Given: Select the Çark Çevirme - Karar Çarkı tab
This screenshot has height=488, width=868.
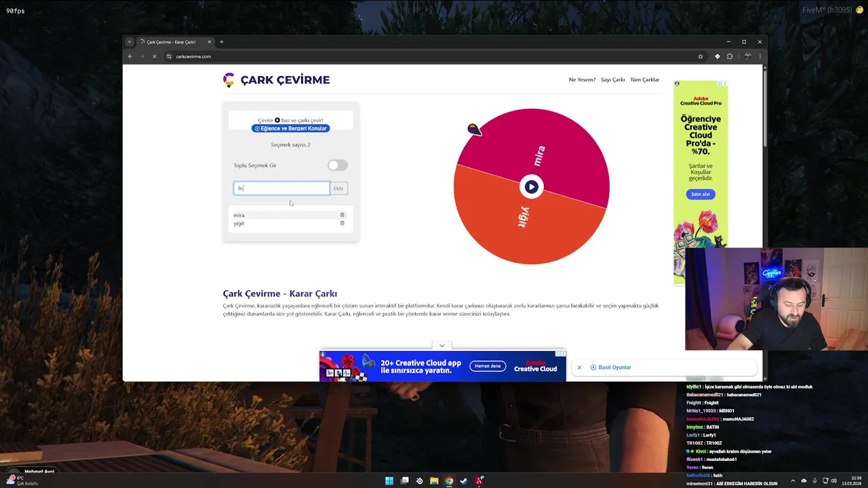Looking at the screenshot, I should click(x=175, y=42).
